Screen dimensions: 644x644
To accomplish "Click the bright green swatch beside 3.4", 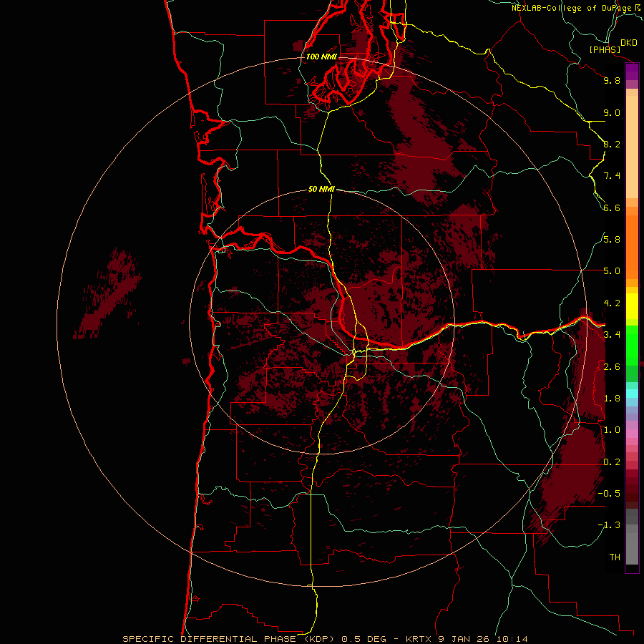I will click(x=632, y=345).
